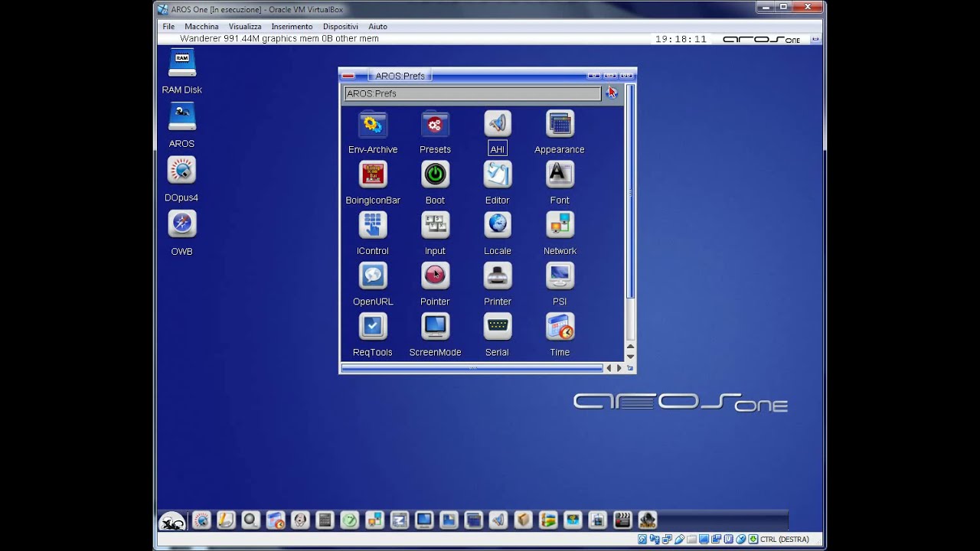Open the BoingIconBar preferences icon
This screenshot has width=980, height=551.
(373, 174)
